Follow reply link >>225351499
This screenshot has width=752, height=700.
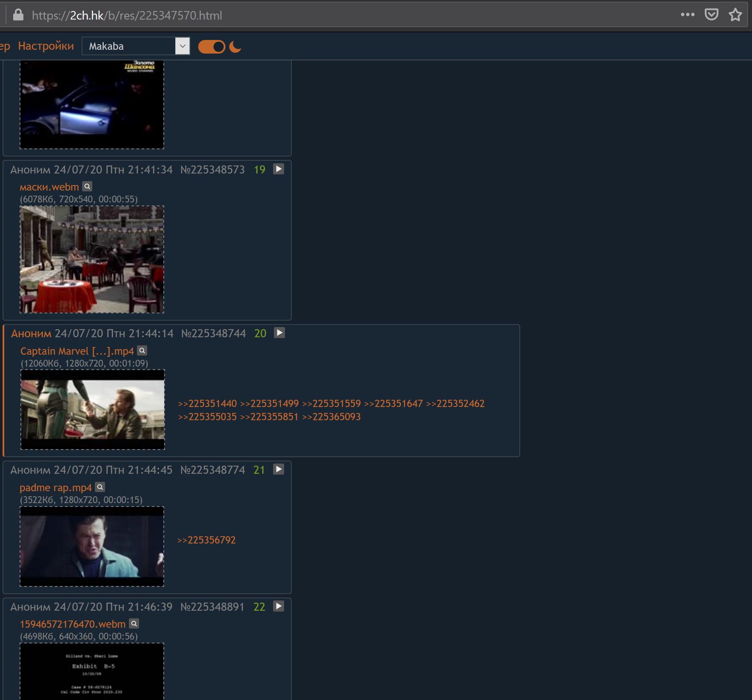(269, 404)
